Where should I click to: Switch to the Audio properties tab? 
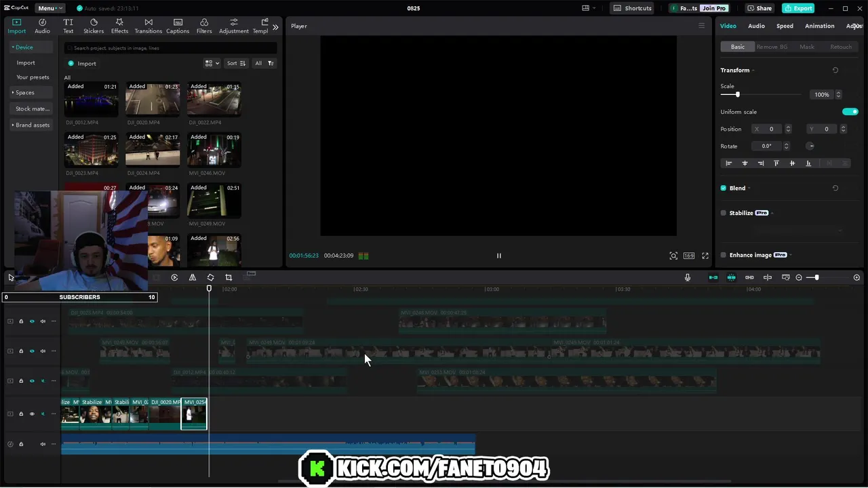coord(756,26)
